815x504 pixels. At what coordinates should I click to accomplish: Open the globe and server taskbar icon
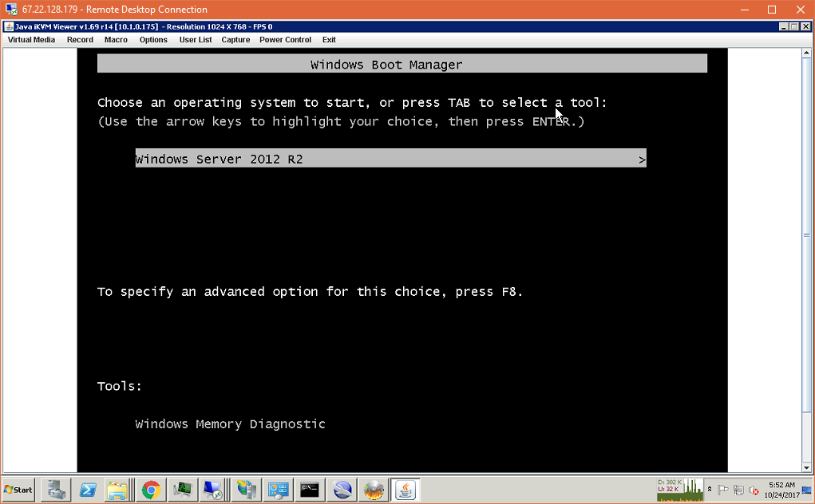tap(247, 490)
